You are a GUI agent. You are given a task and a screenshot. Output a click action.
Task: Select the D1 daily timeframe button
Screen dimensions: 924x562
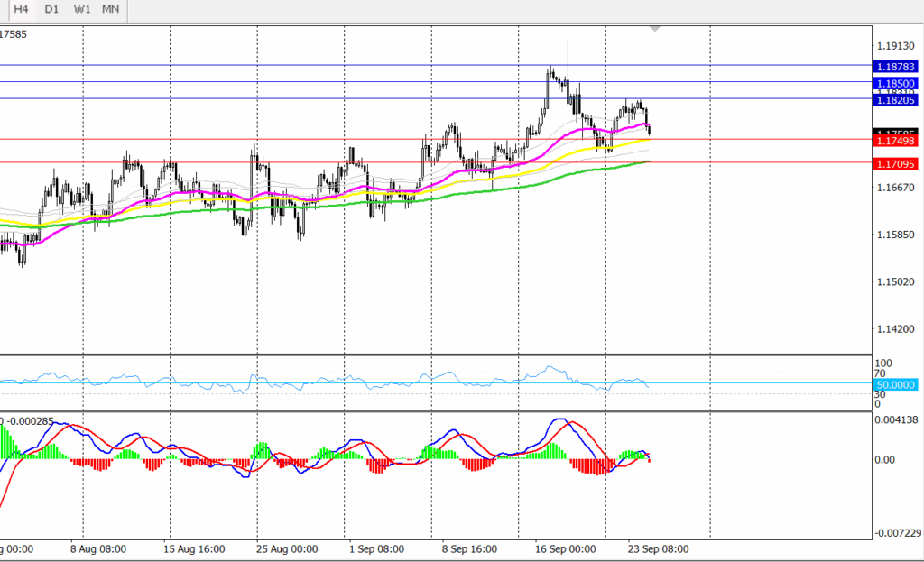click(51, 9)
